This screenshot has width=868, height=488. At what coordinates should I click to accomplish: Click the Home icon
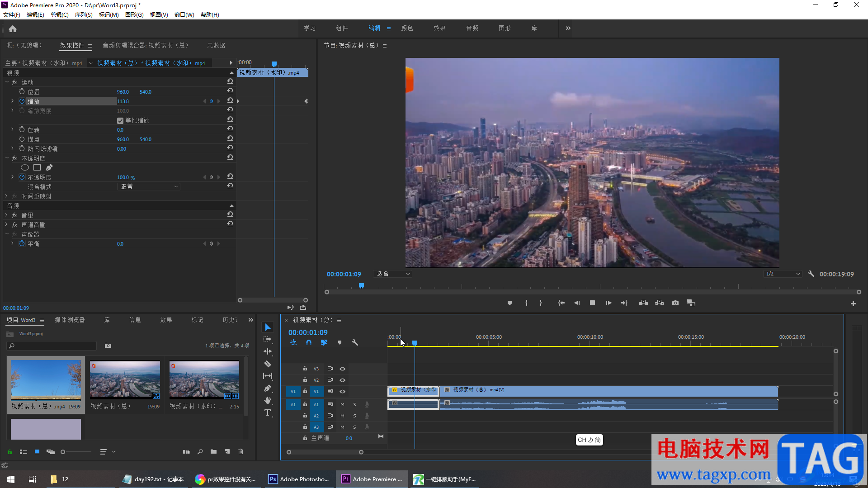[13, 29]
